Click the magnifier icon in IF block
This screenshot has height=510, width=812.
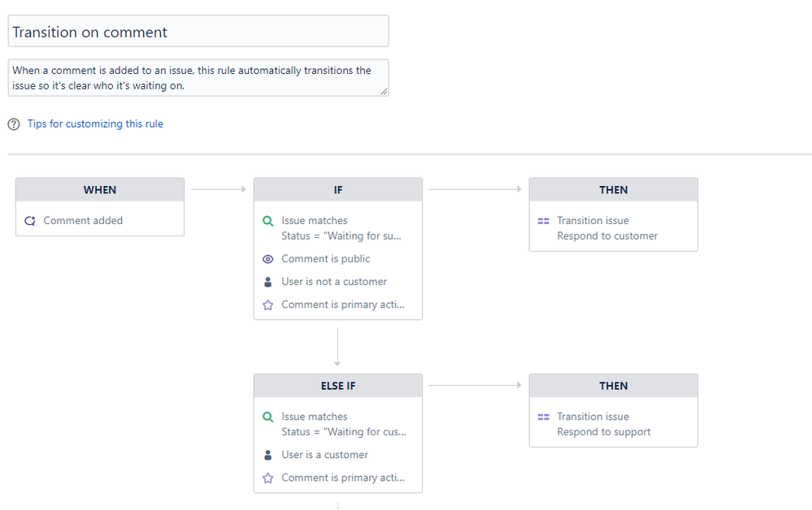pyautogui.click(x=268, y=221)
